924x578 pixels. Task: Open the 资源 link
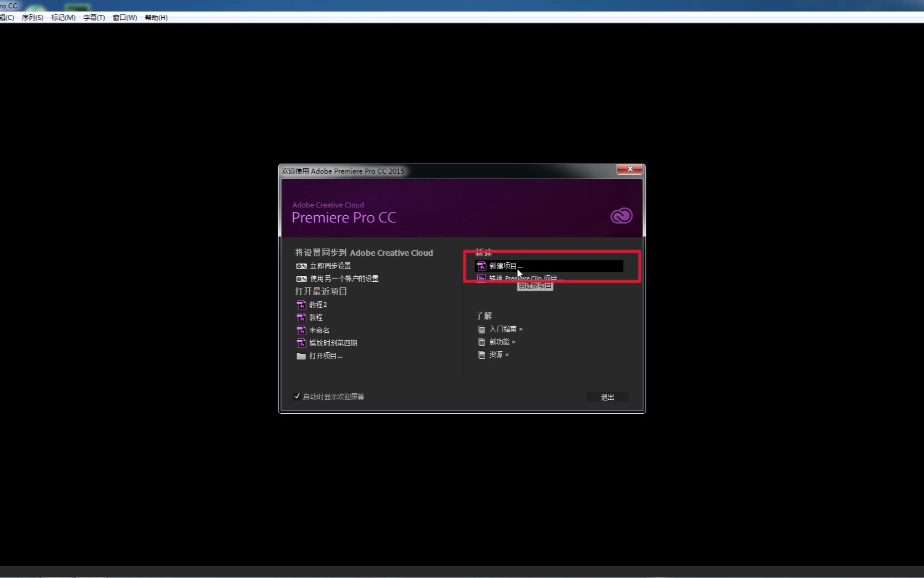[x=498, y=355]
